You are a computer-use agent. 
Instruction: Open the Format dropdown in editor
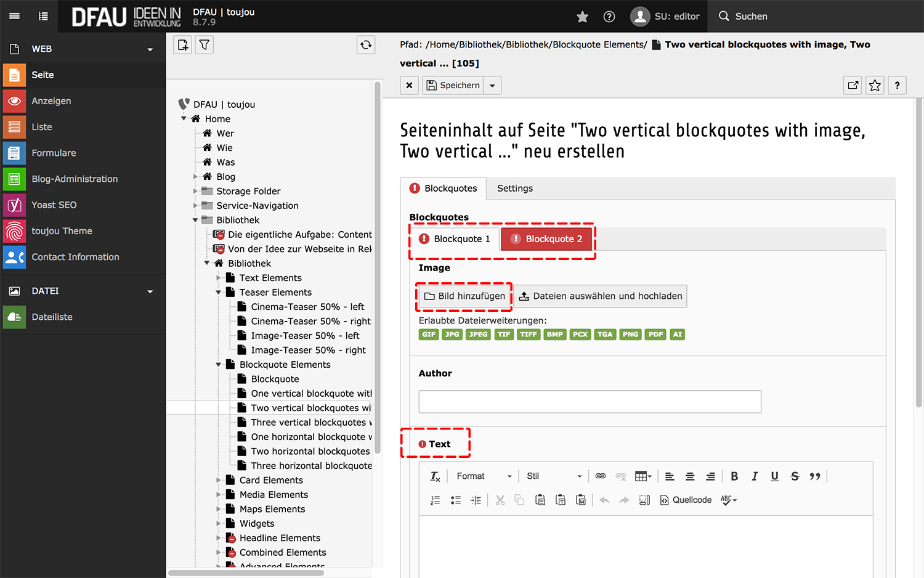pyautogui.click(x=484, y=476)
